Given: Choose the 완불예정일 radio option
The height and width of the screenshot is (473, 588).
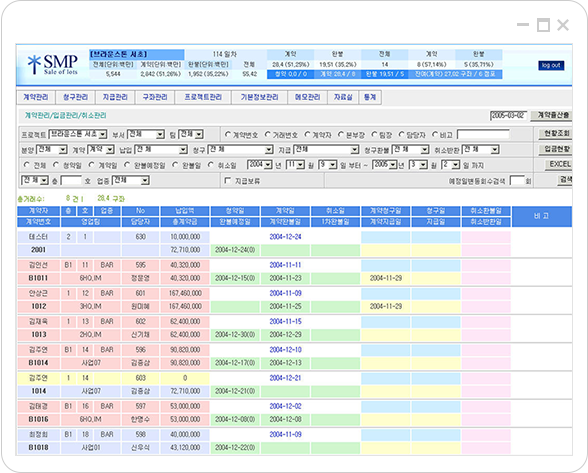Looking at the screenshot, I should (127, 165).
